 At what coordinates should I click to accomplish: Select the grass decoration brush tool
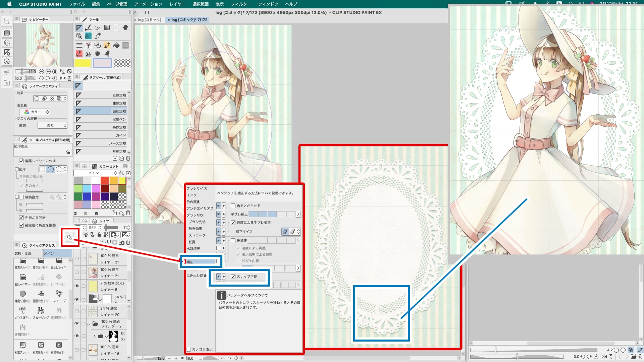click(x=88, y=54)
